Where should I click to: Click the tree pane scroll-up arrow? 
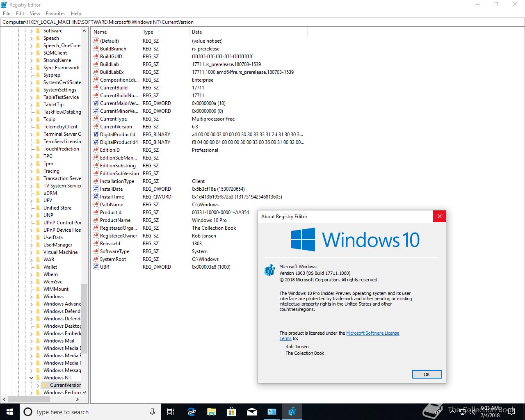84,31
